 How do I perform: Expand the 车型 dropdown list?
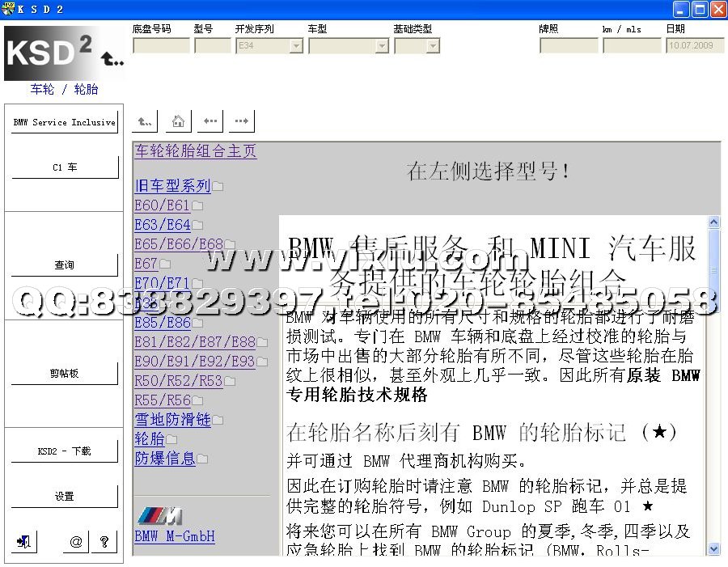(x=382, y=46)
